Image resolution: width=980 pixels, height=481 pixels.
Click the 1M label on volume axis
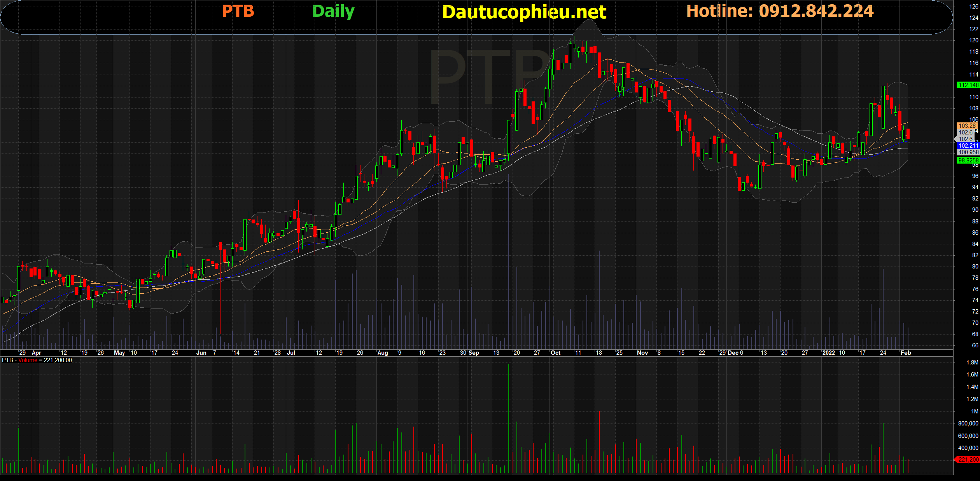click(x=975, y=411)
